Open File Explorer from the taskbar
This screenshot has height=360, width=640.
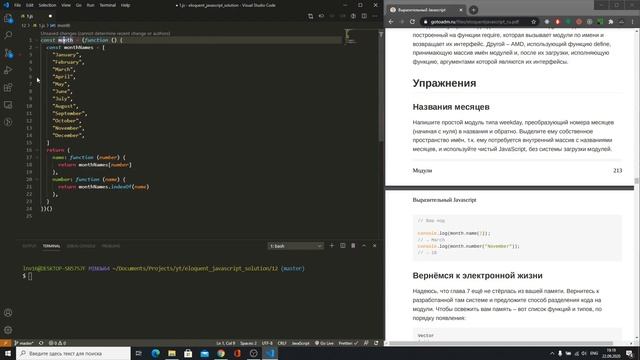pyautogui.click(x=172, y=353)
